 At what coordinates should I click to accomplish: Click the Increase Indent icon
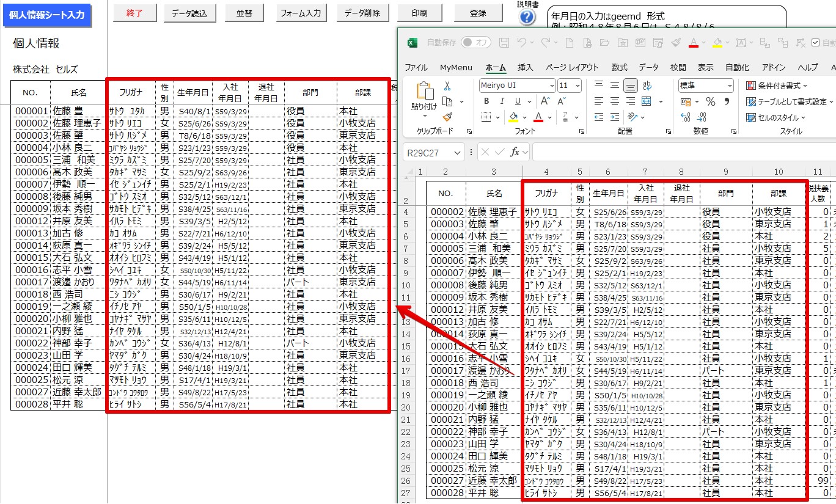(615, 116)
